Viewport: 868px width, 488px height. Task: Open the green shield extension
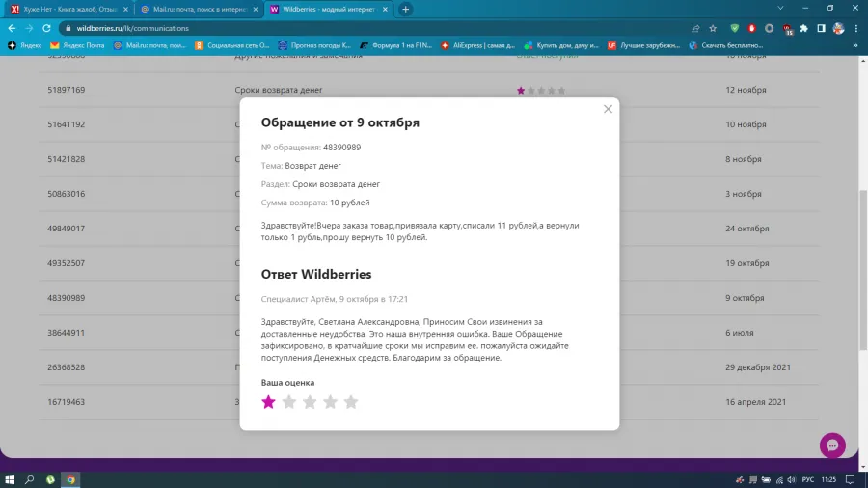tap(735, 28)
